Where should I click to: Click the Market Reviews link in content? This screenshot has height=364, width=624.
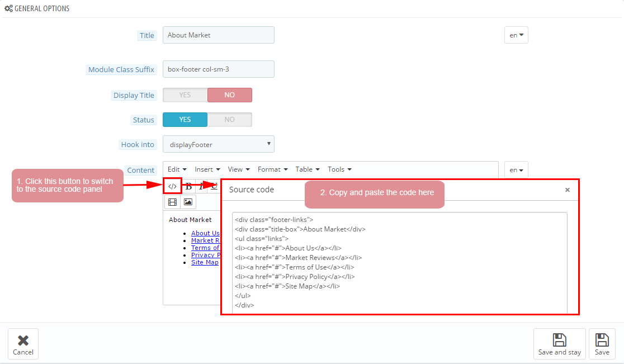click(x=205, y=240)
